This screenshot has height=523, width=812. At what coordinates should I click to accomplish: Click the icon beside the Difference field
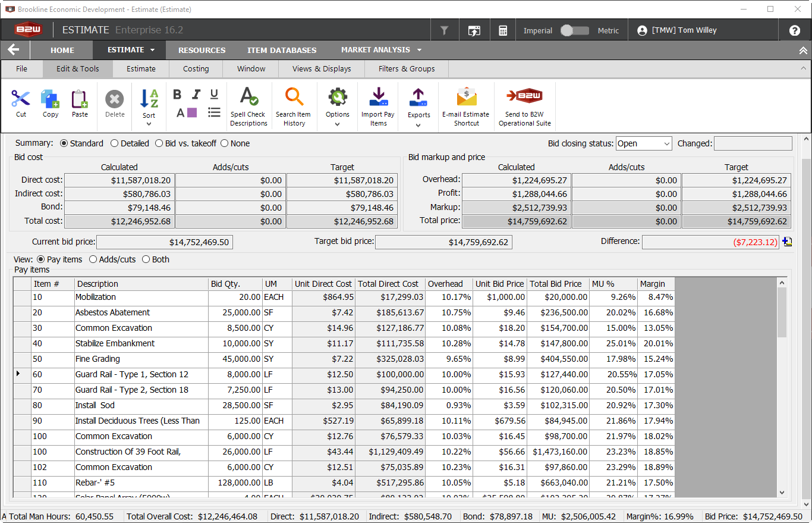click(x=788, y=242)
